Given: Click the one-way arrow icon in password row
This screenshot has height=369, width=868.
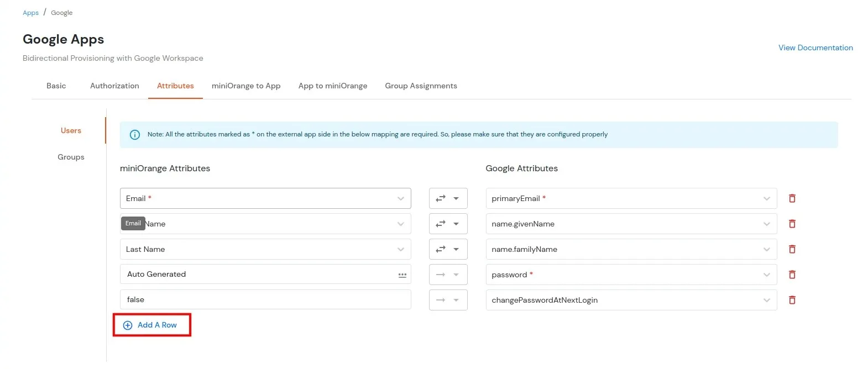Looking at the screenshot, I should [x=441, y=275].
